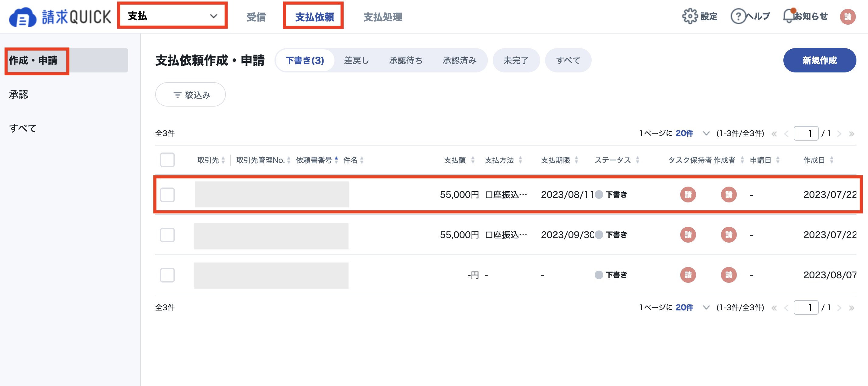868x386 pixels.
Task: Sort by 作成者 column
Action: [x=742, y=160]
